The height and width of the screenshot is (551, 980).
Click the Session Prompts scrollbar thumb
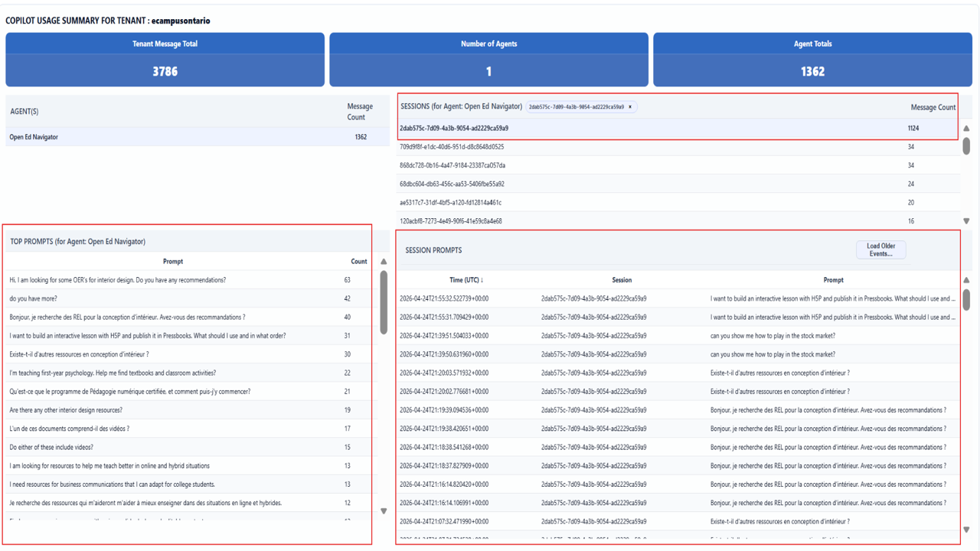point(966,299)
